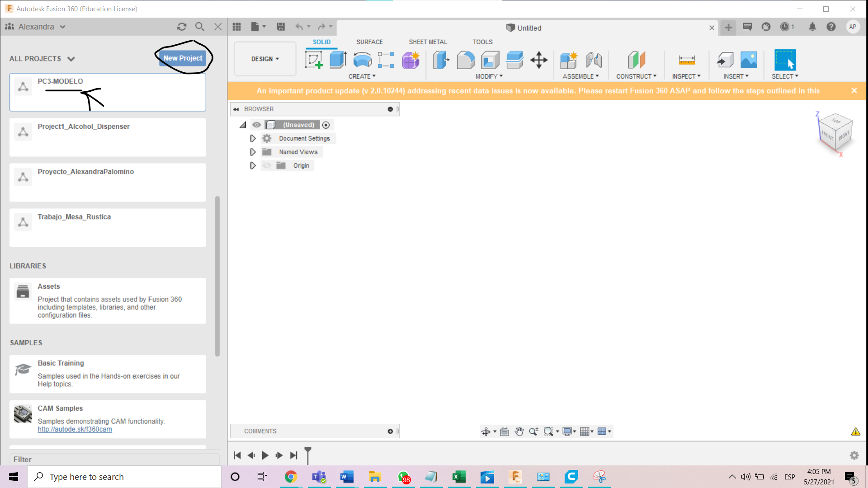The image size is (868, 488).
Task: Expand the Named Views node
Action: tap(253, 152)
